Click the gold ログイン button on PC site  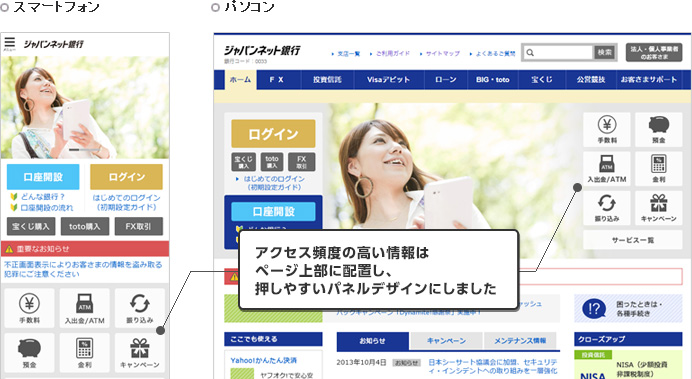273,134
